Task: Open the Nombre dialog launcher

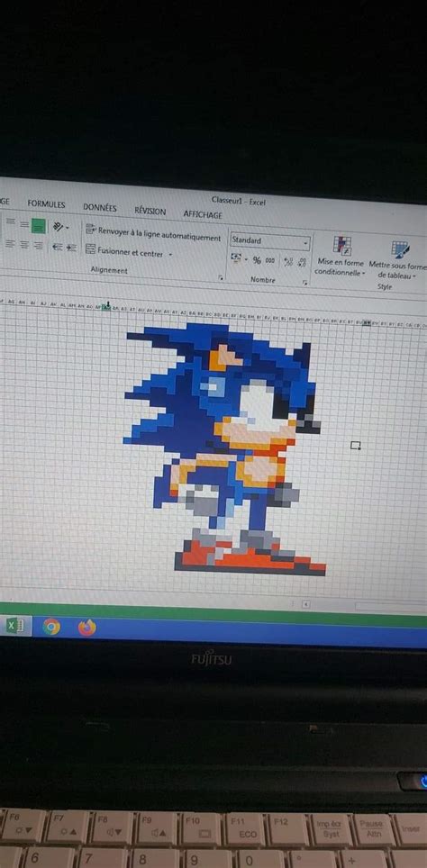Action: pyautogui.click(x=304, y=283)
